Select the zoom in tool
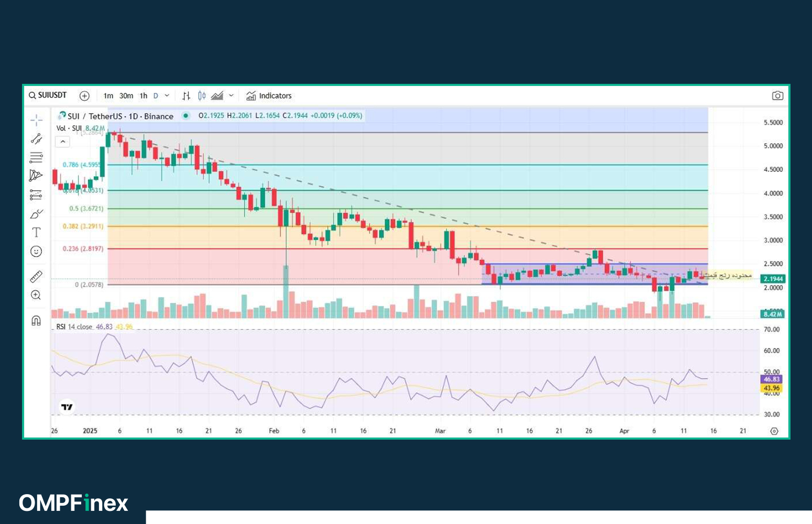 click(36, 295)
